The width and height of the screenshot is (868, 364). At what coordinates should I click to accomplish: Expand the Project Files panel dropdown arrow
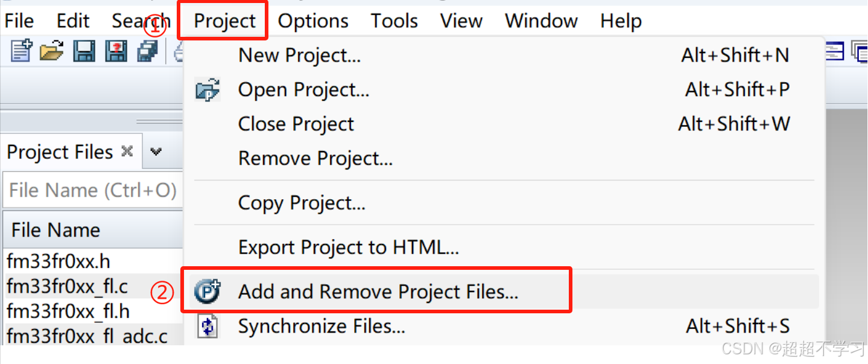(x=156, y=152)
